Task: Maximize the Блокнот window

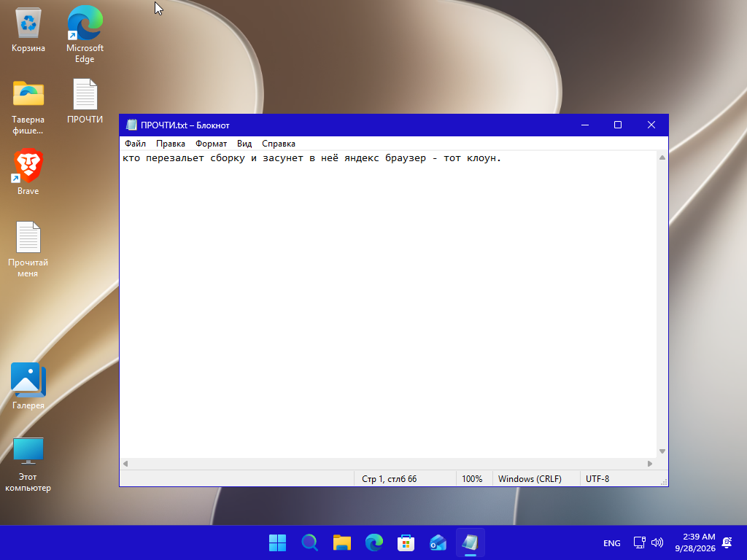Action: pyautogui.click(x=618, y=125)
